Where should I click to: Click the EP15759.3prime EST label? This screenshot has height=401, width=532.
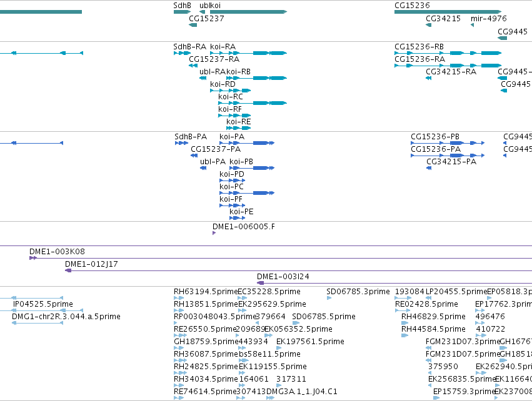point(464,392)
